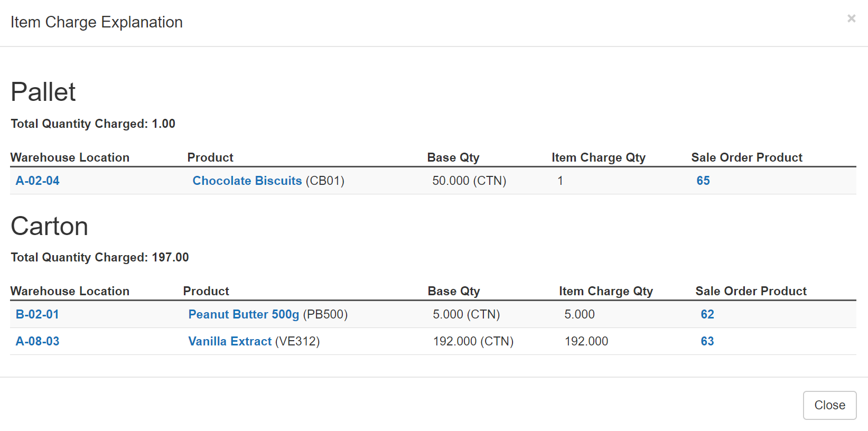Click the Carton total quantity charged text
Viewport: 868px width, 431px height.
[99, 257]
